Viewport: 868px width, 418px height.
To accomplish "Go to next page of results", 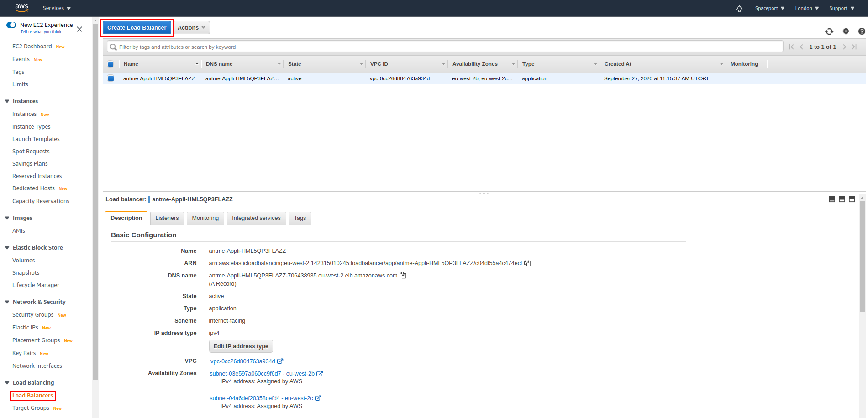I will pyautogui.click(x=844, y=47).
